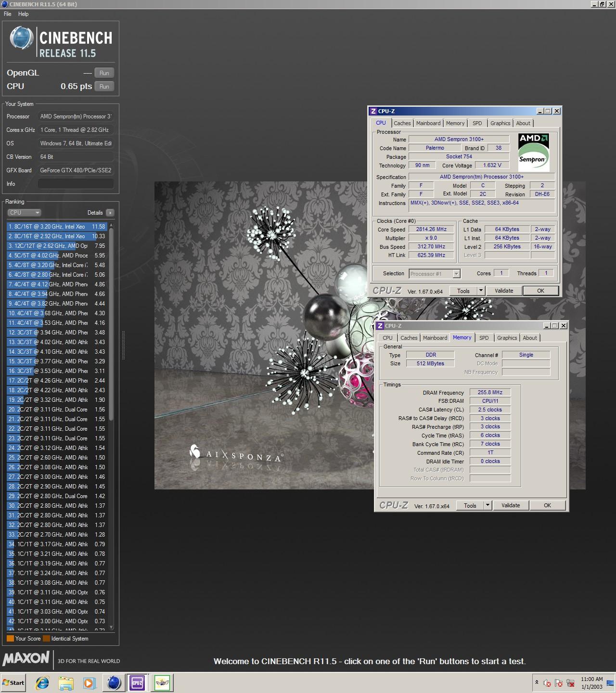Select ranking entry 1C/1T @ 3.17 GHz
Viewport: 616px width, 693px height.
[57, 544]
